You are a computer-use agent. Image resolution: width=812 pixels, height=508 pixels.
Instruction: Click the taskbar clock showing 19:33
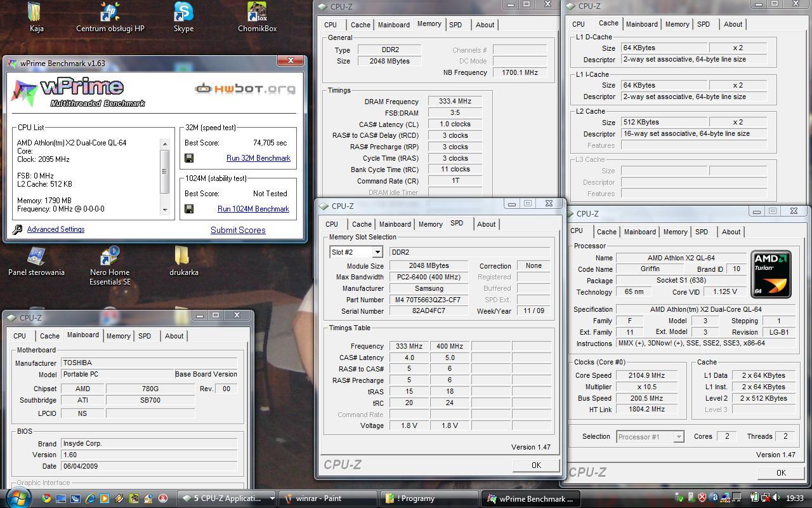pyautogui.click(x=794, y=498)
